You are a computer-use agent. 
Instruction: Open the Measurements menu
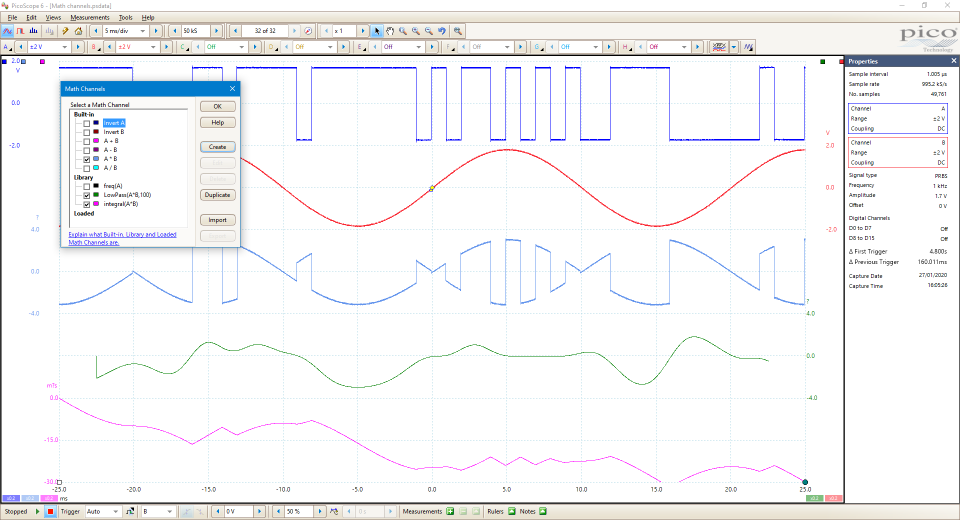[x=89, y=18]
